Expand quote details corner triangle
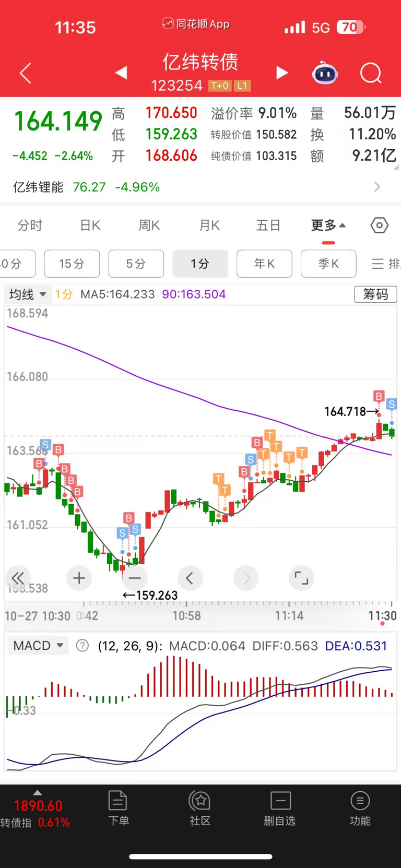The height and width of the screenshot is (868, 401). (396, 167)
